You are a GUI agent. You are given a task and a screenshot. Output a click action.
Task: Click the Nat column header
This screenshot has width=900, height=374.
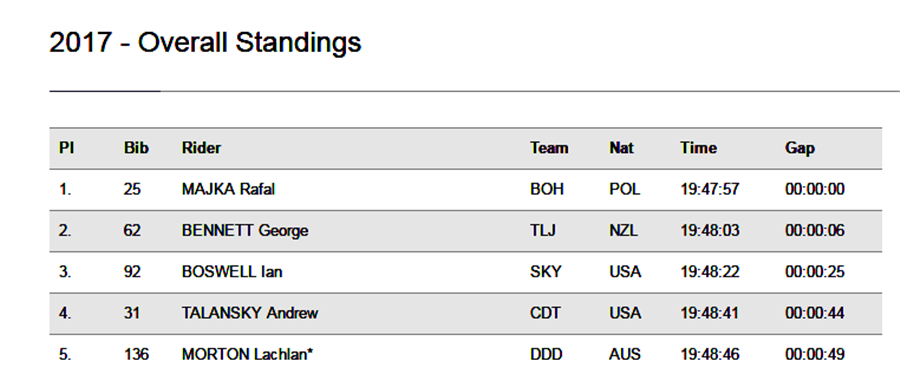622,148
